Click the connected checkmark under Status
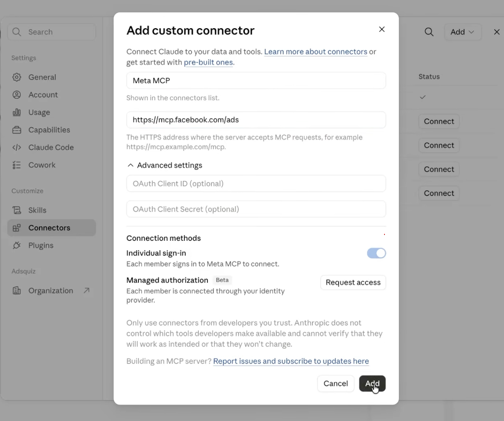504x421 pixels. tap(423, 97)
